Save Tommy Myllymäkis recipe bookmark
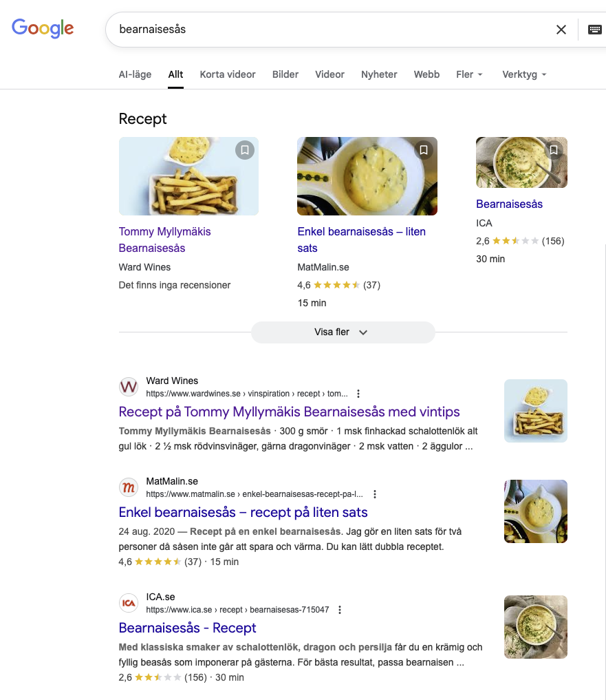Screen dimensions: 606x700 (245, 150)
